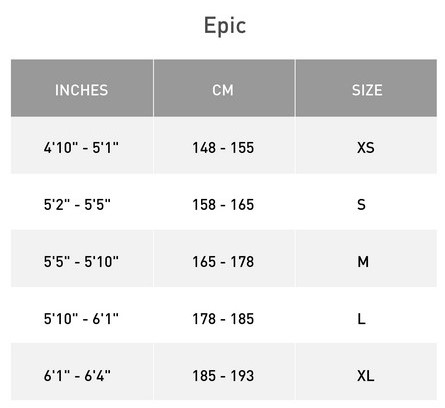Click the 5'5" - 5'10" height cell
The width and height of the screenshot is (445, 408).
tap(82, 259)
